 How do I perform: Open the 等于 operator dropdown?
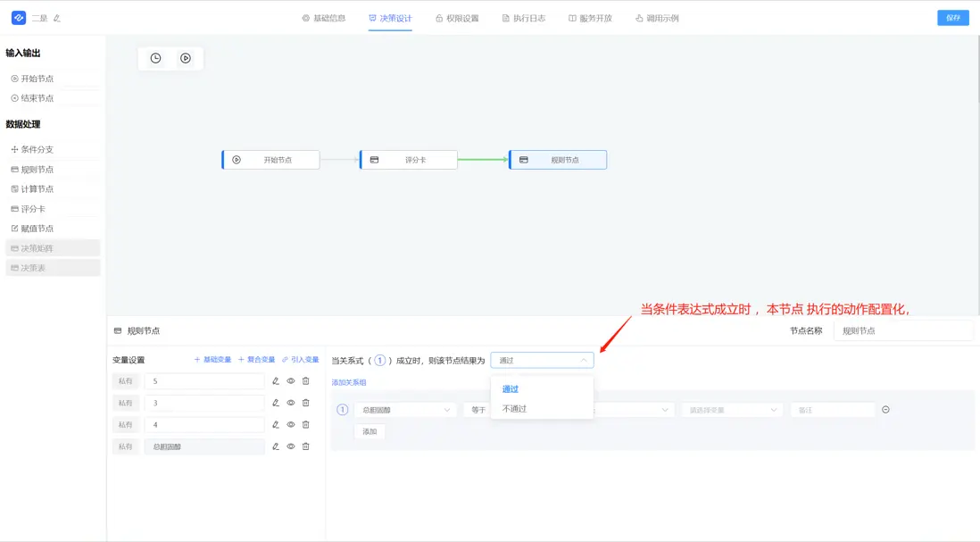477,410
